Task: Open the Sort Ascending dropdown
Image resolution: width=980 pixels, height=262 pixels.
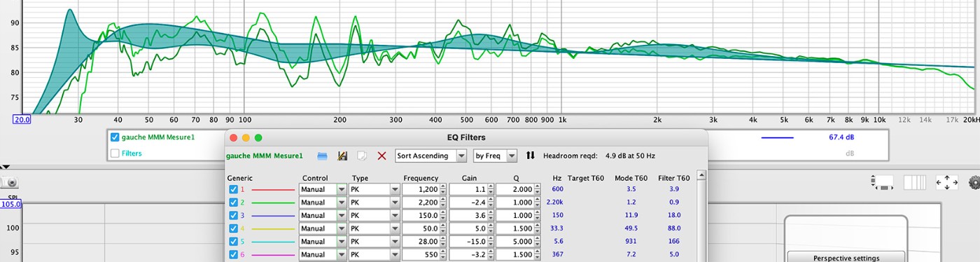Action: pos(430,156)
